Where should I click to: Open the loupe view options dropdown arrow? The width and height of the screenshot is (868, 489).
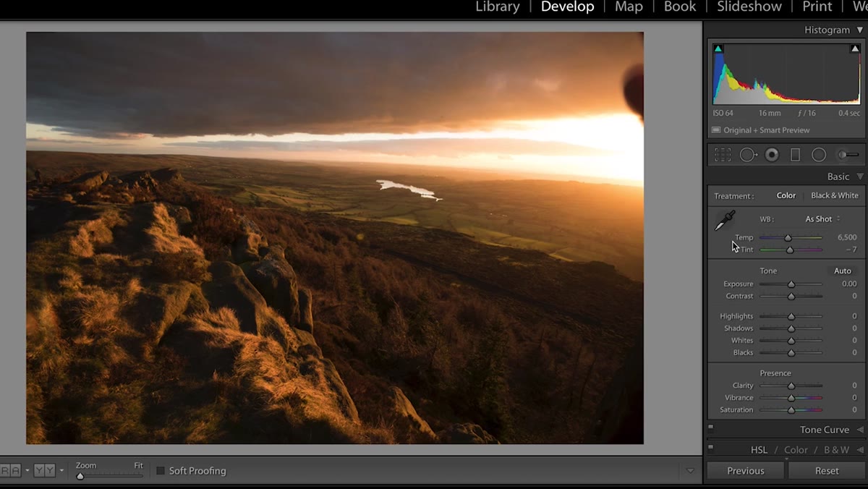[x=27, y=471]
